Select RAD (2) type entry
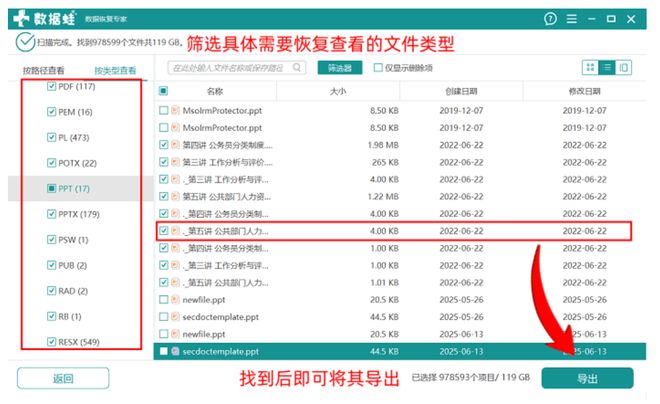660x404 pixels. click(73, 291)
